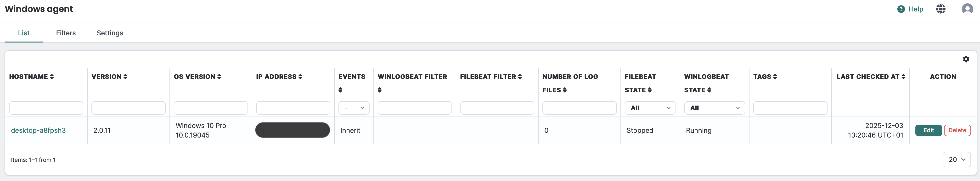Click the globe language icon
Viewport: 980px width, 181px height.
941,9
